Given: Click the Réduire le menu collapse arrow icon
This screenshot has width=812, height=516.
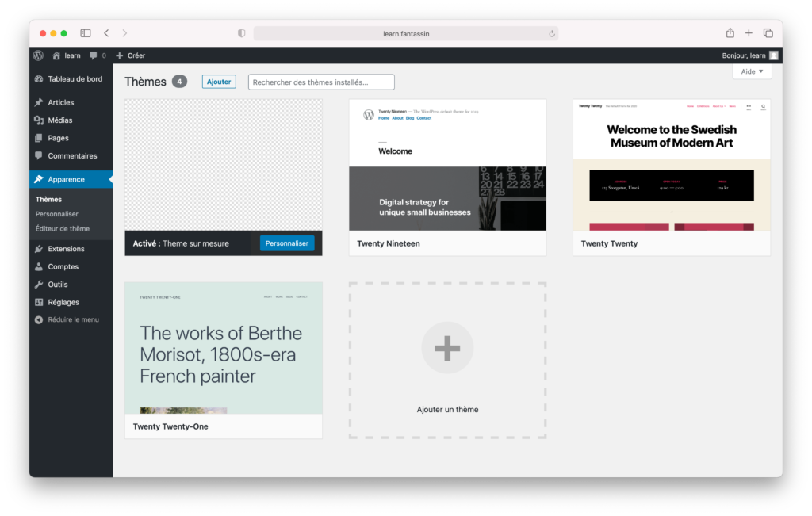Looking at the screenshot, I should pyautogui.click(x=39, y=320).
